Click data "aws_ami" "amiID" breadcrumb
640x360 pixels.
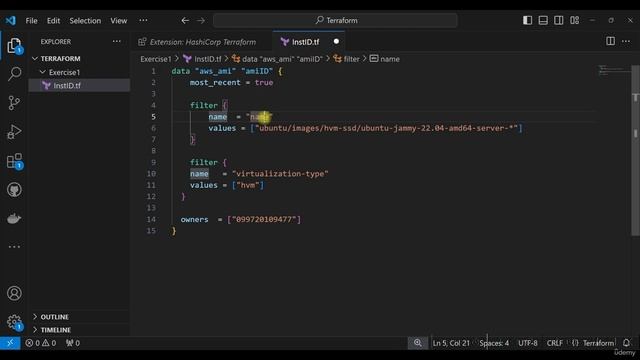277,59
